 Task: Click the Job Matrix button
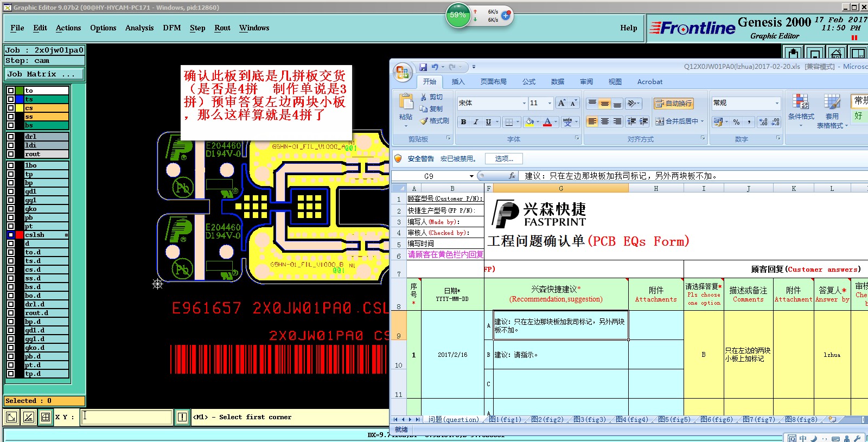(44, 74)
